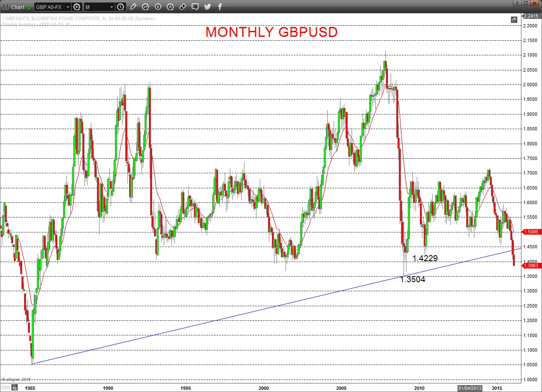Screen dimensions: 542x392
Task: Open the chart studies icon
Action: pyautogui.click(x=145, y=7)
